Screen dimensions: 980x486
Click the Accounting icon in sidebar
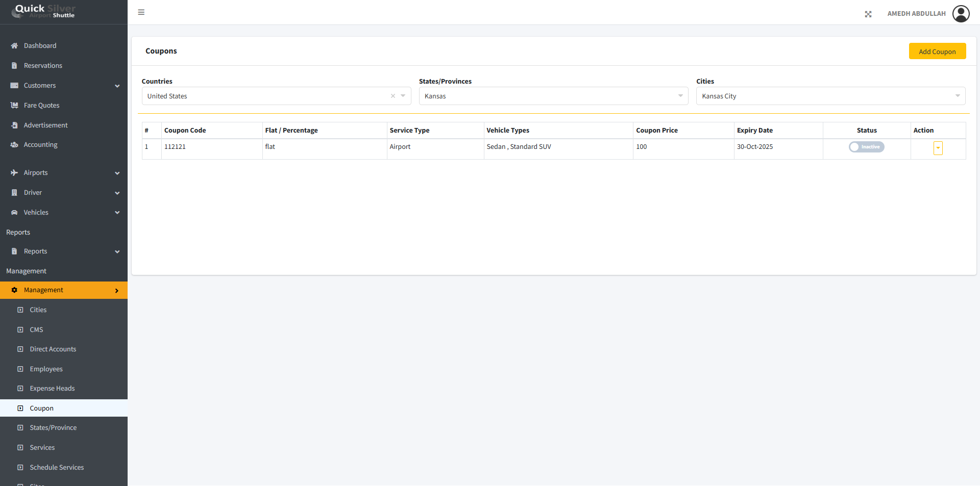click(14, 145)
